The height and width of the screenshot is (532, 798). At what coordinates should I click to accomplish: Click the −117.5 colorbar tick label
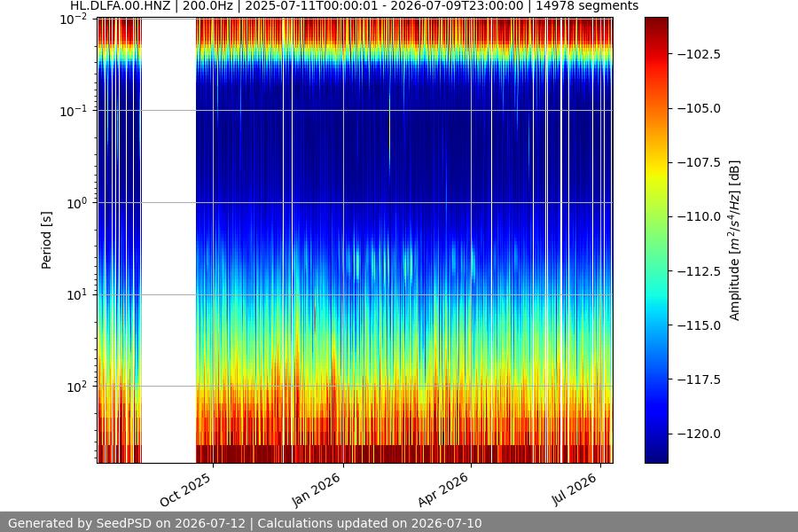coord(699,379)
